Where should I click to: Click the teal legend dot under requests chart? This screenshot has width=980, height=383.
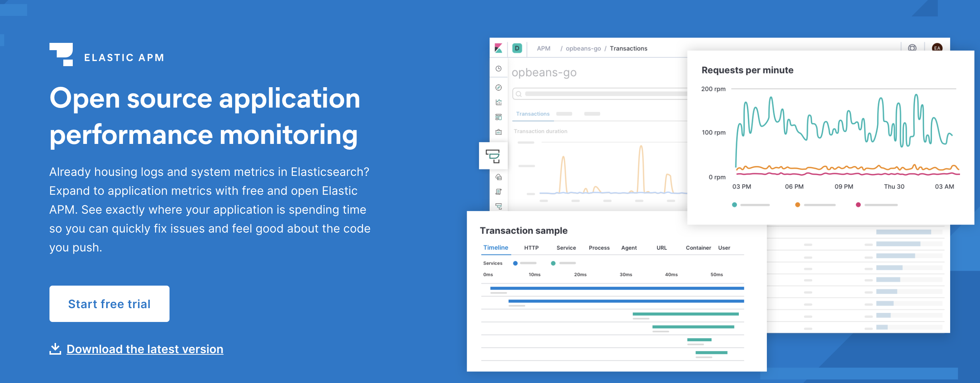734,205
